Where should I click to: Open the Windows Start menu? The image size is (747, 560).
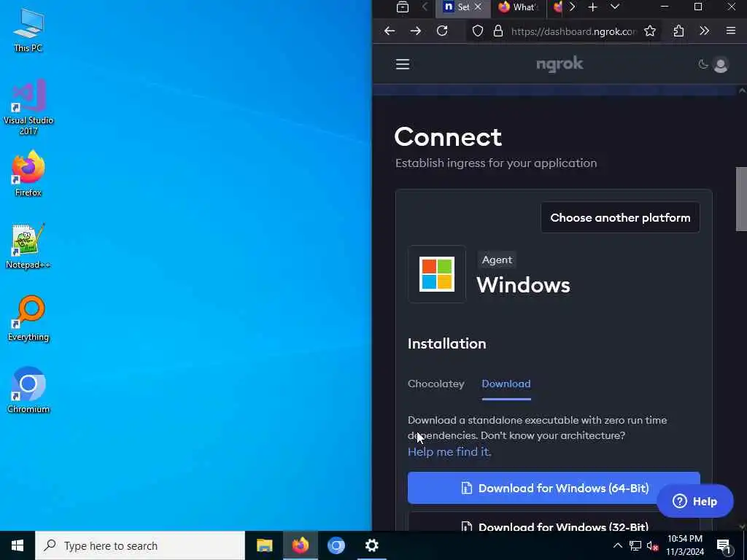tap(18, 545)
